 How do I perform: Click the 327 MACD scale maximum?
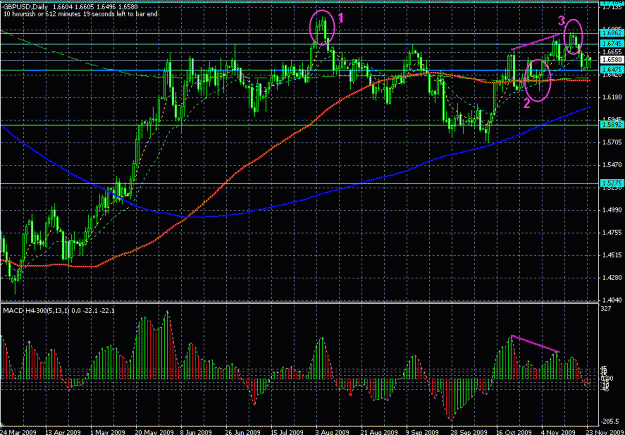(x=607, y=309)
